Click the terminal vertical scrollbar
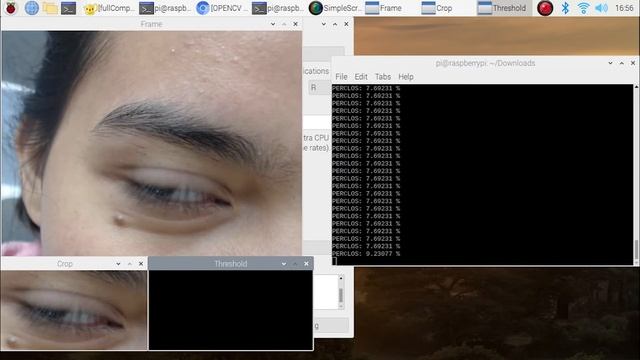The width and height of the screenshot is (640, 360). click(x=636, y=175)
